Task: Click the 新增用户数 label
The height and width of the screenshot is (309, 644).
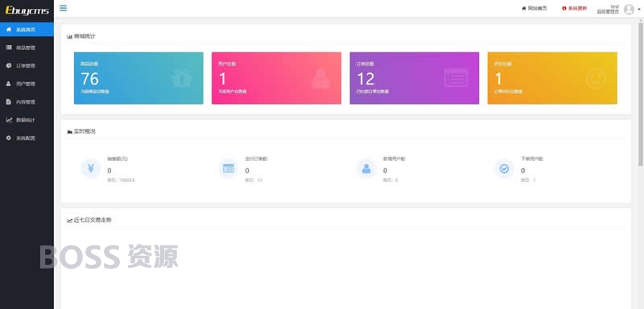Action: pos(394,159)
